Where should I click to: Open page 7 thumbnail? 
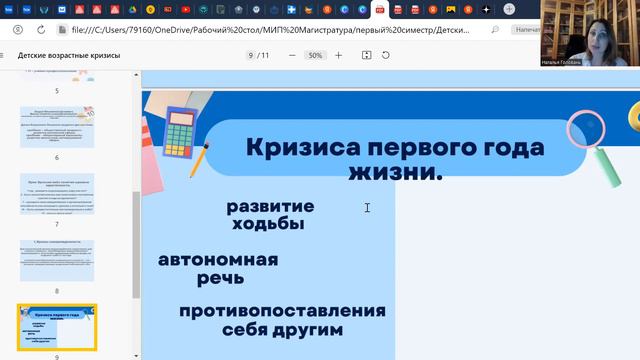click(57, 194)
